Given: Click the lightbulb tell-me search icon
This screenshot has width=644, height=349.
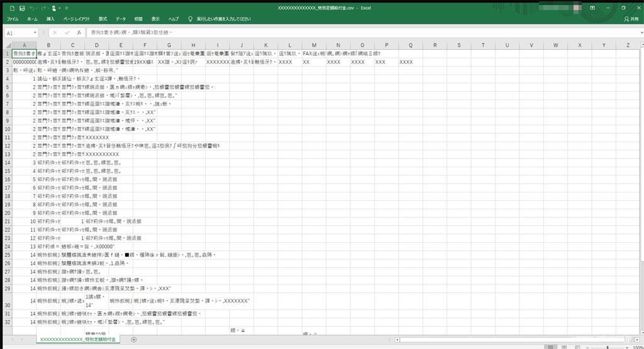Looking at the screenshot, I should tap(190, 19).
